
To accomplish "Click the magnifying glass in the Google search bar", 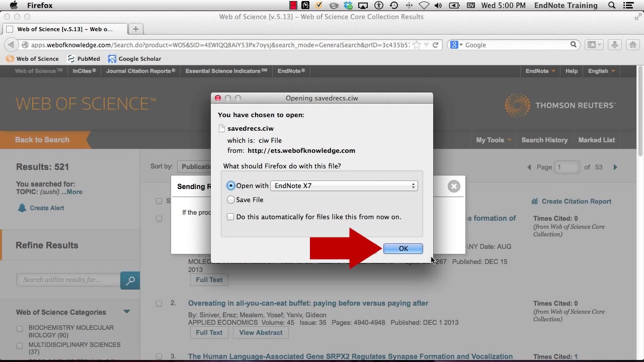I will click(x=573, y=44).
